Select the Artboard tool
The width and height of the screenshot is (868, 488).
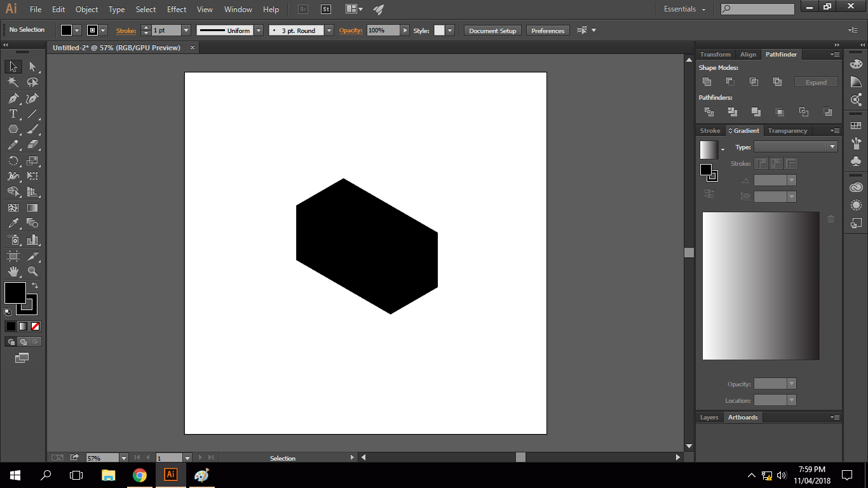[13, 256]
